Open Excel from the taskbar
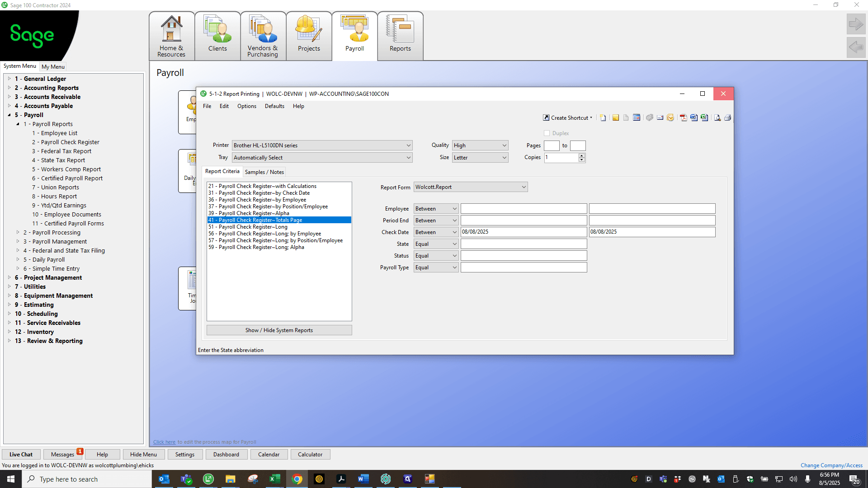This screenshot has height=488, width=868. click(275, 479)
